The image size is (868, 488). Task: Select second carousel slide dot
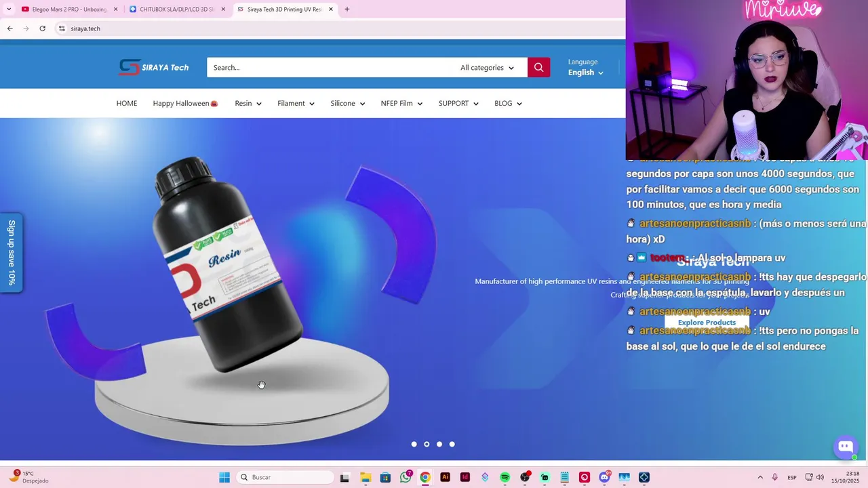pos(427,444)
